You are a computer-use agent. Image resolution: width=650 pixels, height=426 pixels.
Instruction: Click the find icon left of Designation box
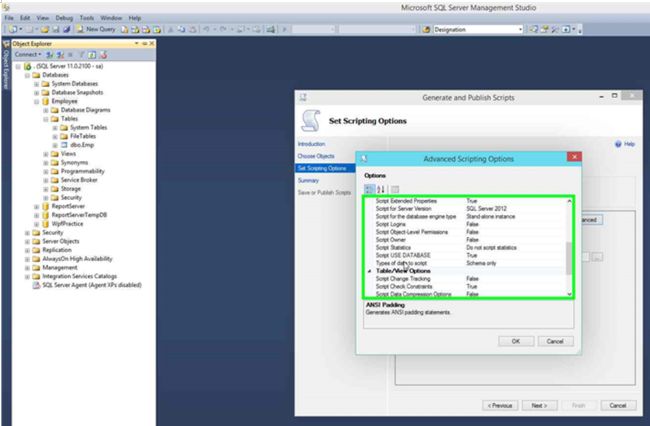point(426,29)
